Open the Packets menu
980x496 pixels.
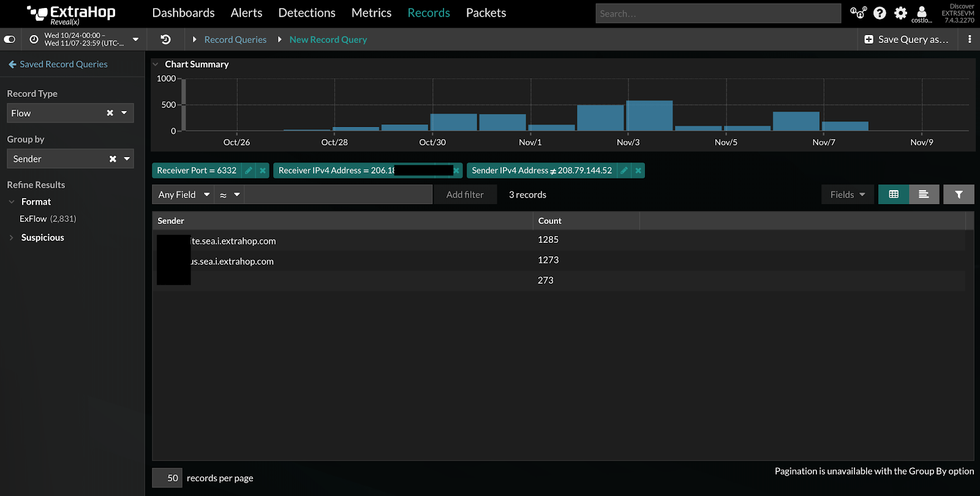[x=486, y=13]
